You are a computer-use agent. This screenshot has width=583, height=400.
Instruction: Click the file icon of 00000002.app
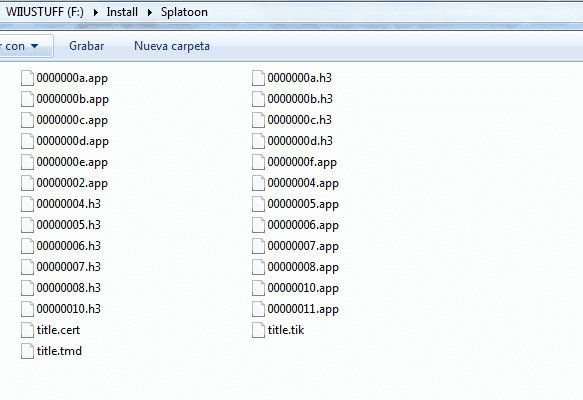[x=27, y=183]
